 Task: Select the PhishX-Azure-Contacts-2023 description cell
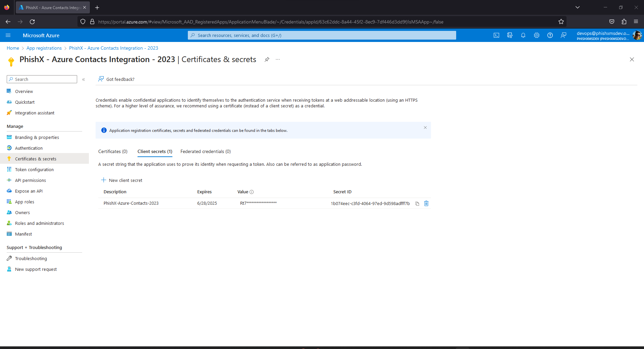131,203
